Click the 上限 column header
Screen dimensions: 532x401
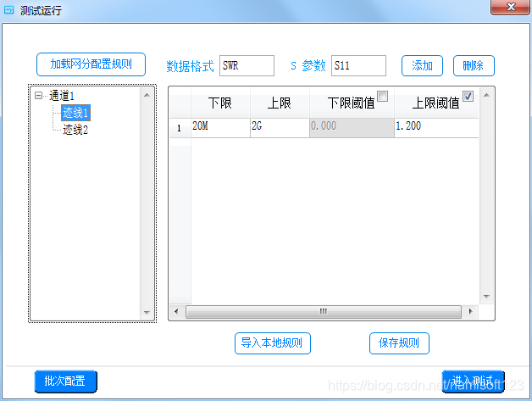tap(280, 103)
